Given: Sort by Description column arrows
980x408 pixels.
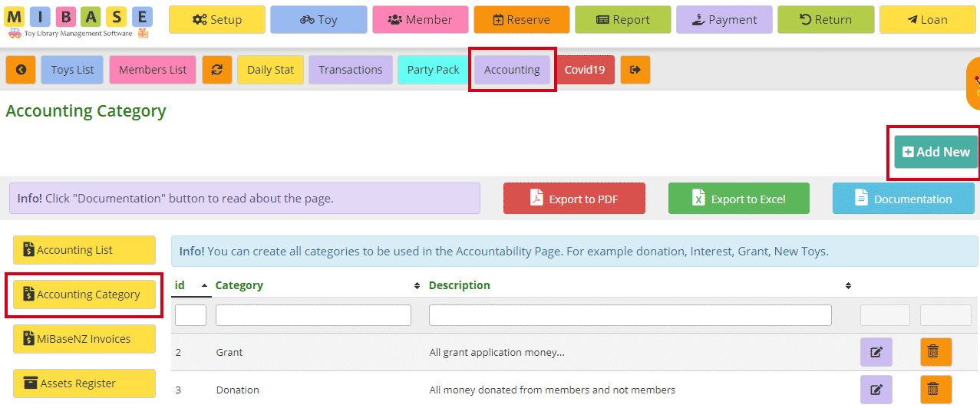Looking at the screenshot, I should 848,286.
